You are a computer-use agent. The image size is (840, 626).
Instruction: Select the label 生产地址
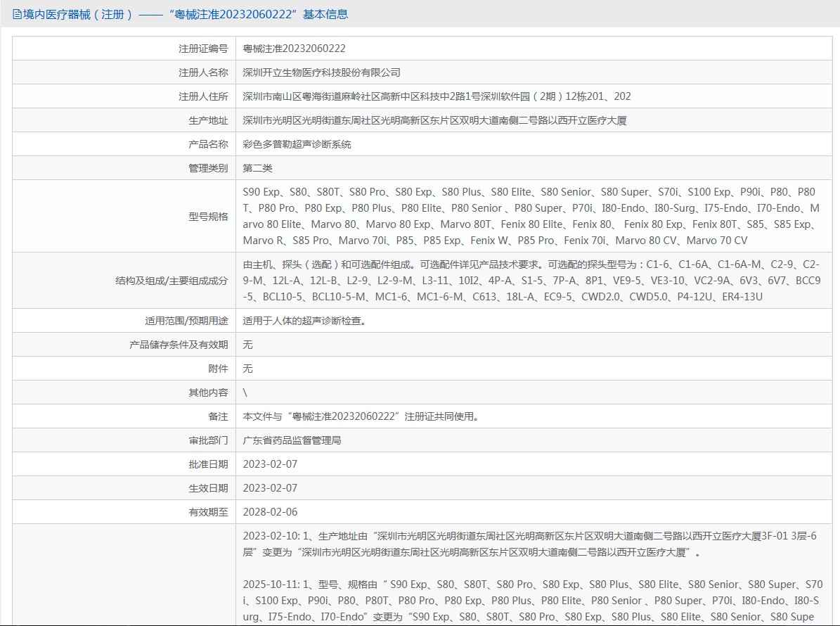pos(208,120)
